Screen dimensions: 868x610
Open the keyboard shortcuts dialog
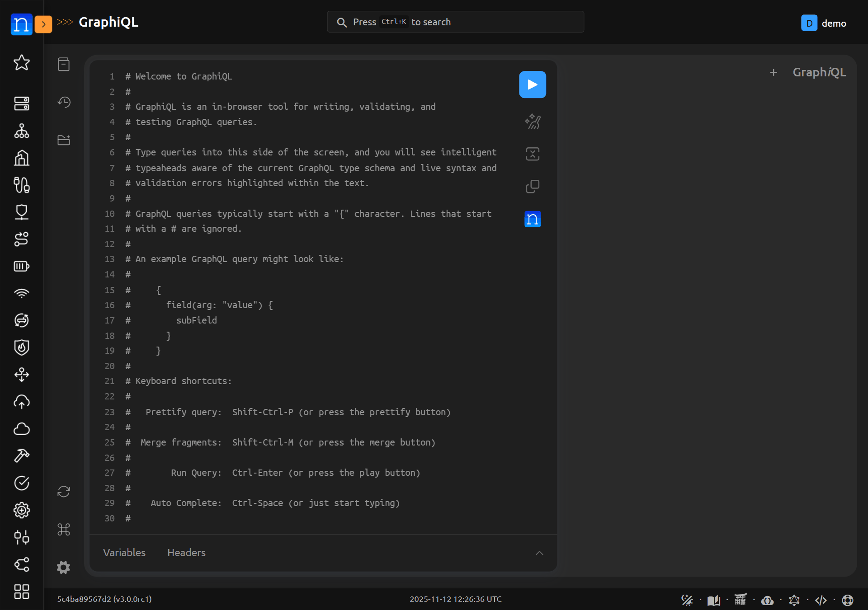[64, 530]
